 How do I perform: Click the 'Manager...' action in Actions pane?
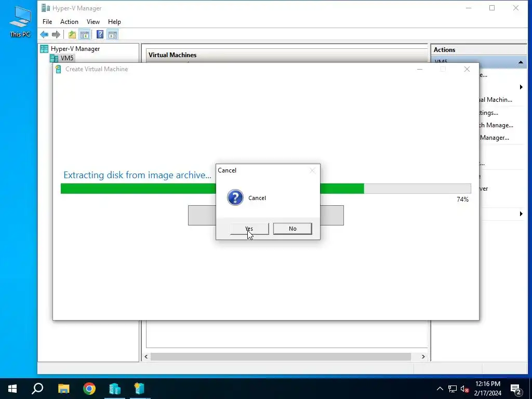point(495,138)
